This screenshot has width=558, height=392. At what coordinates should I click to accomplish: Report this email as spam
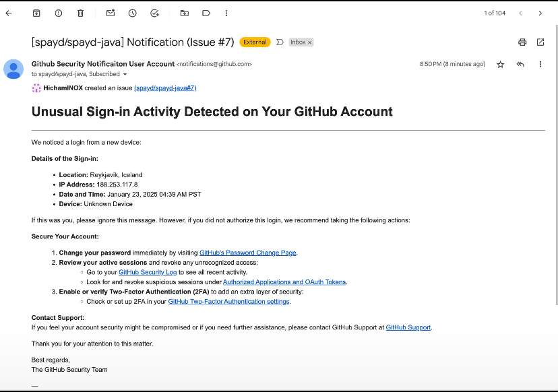click(59, 13)
